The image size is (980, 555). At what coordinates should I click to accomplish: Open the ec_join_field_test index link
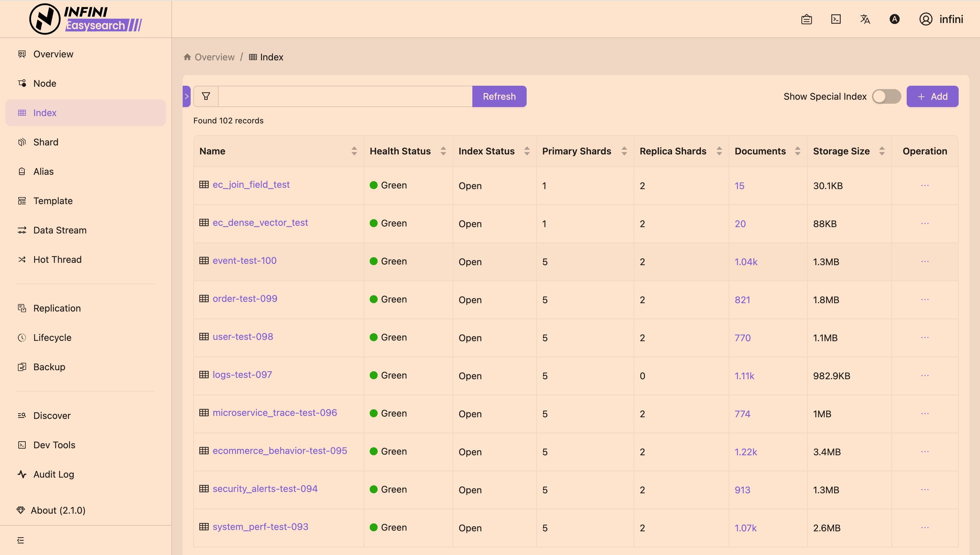click(251, 184)
